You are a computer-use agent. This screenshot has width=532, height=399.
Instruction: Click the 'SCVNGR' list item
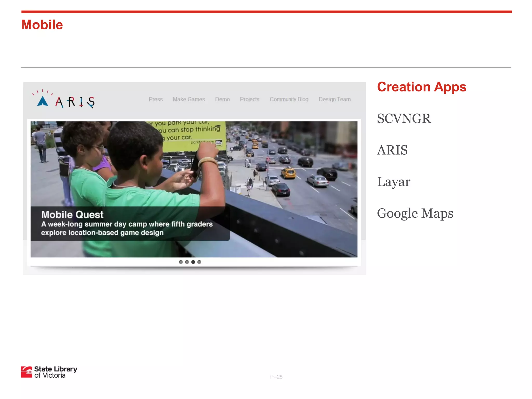(404, 119)
